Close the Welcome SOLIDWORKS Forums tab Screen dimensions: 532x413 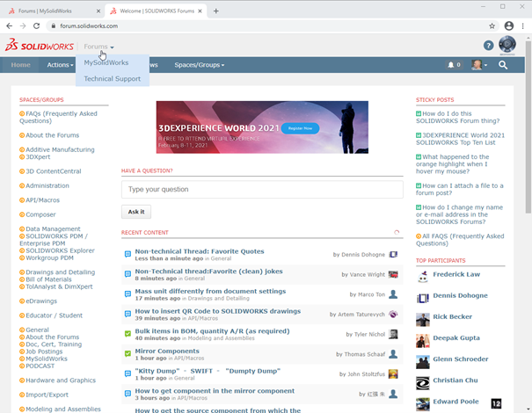pyautogui.click(x=200, y=11)
